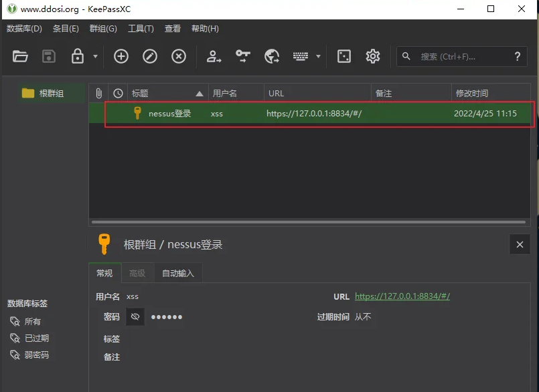539x392 pixels.
Task: Sort by expiry clock column header
Action: pyautogui.click(x=118, y=93)
